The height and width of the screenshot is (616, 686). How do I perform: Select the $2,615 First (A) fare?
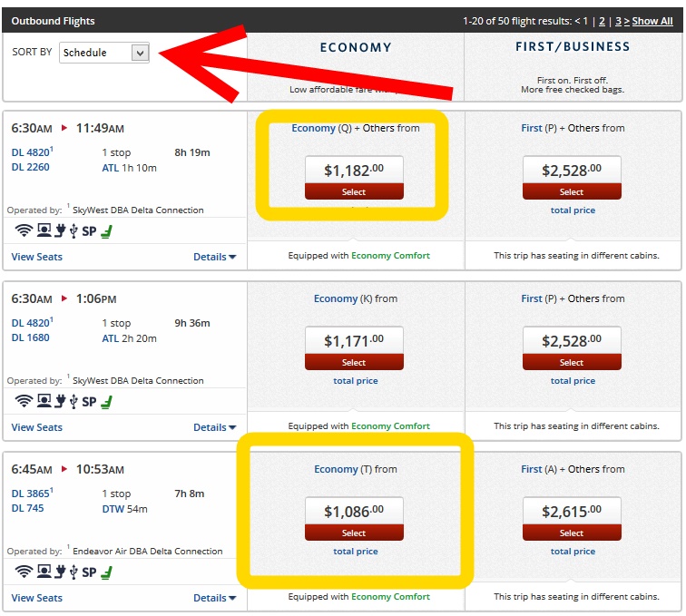(x=572, y=533)
